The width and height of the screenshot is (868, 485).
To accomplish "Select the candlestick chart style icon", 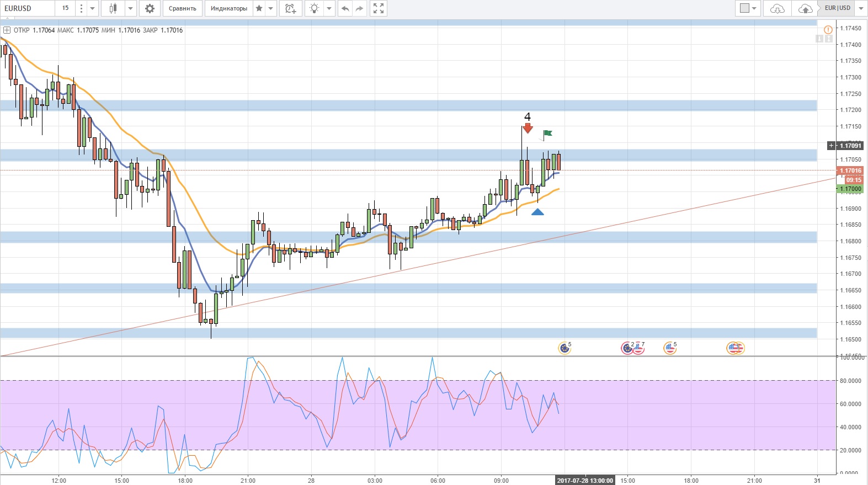I will click(x=113, y=8).
